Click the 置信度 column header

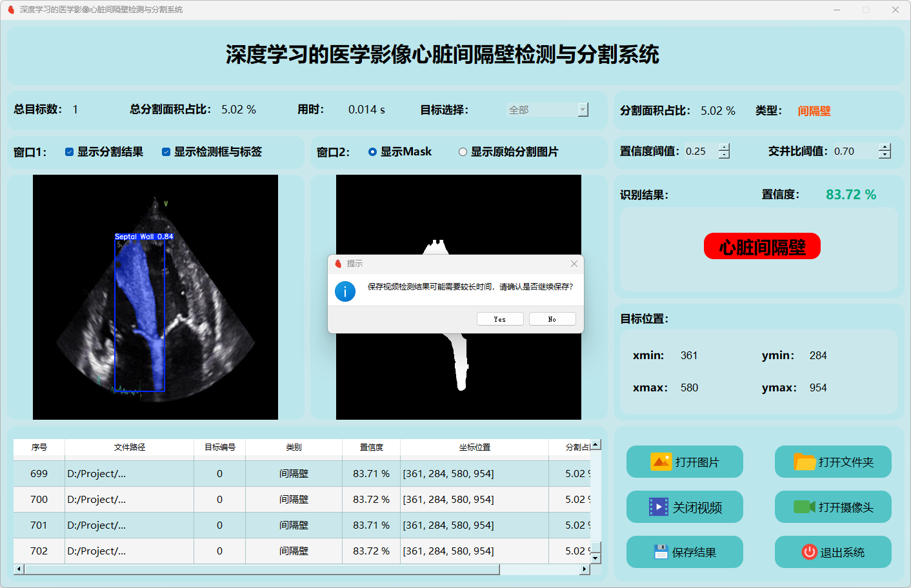[x=371, y=447]
